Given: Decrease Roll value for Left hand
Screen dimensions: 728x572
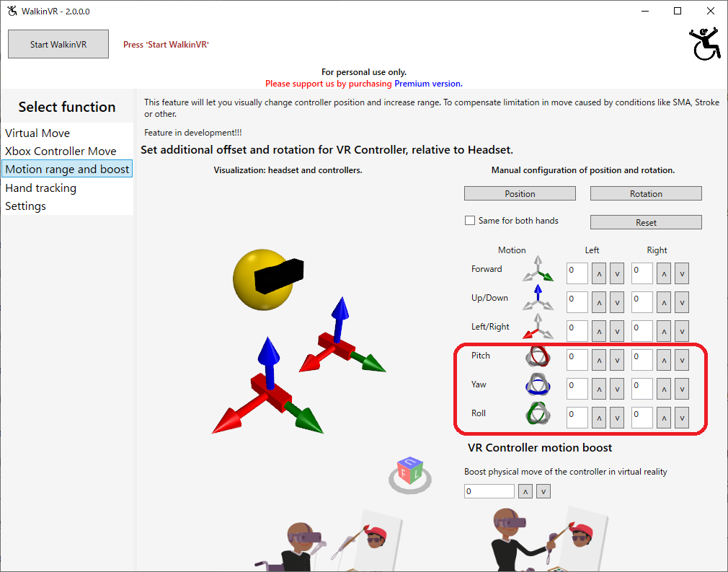Looking at the screenshot, I should [617, 418].
